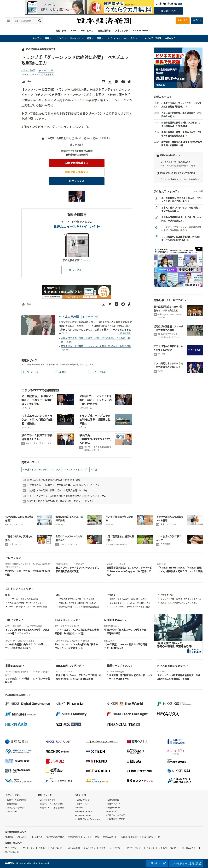Screen dimensions: 208x868
Task: Save article with lower paperclip icon
Action: point(24,304)
